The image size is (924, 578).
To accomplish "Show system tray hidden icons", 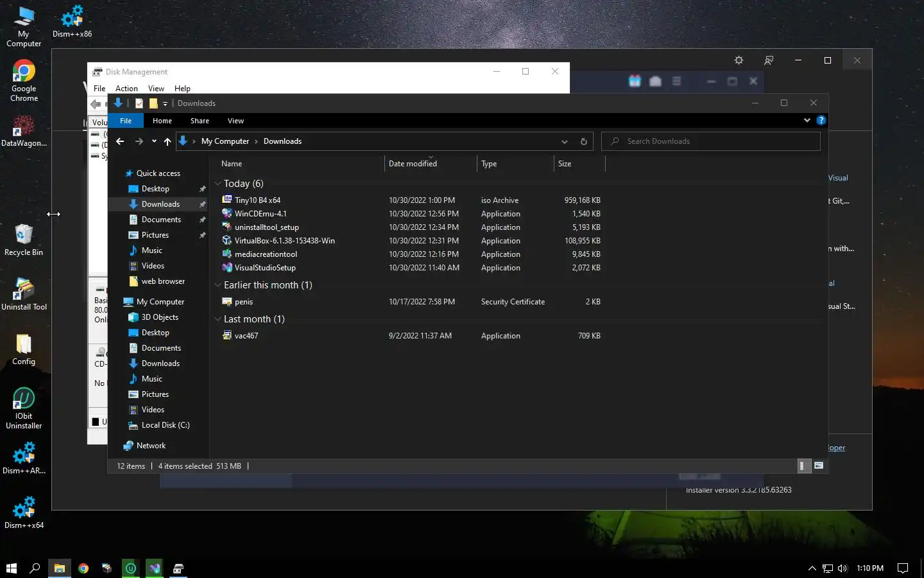I will tap(812, 568).
